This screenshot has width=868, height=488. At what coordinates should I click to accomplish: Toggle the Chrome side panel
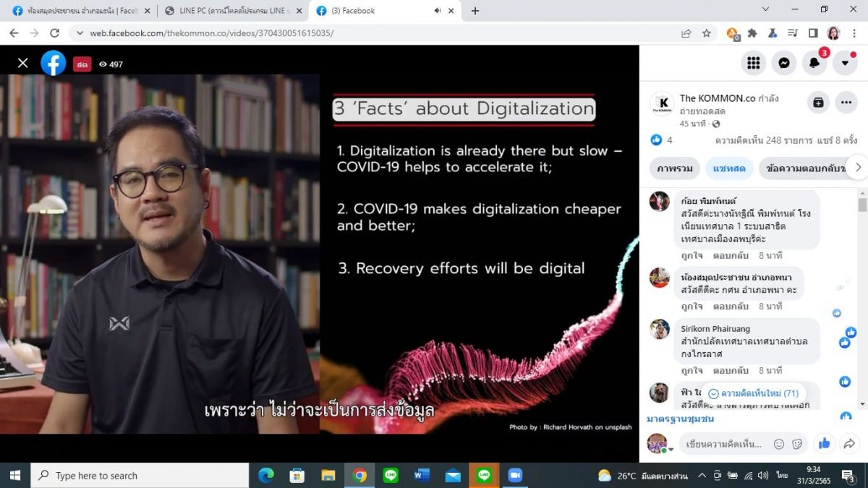click(813, 33)
